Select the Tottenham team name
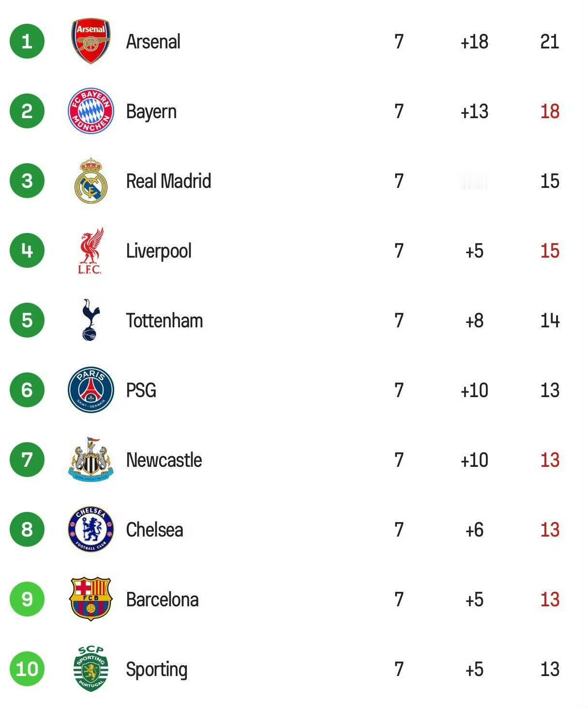 [165, 321]
